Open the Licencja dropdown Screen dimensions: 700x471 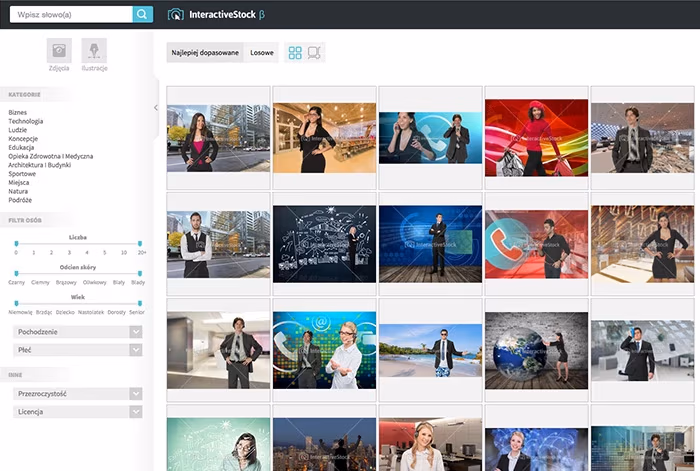click(x=78, y=412)
